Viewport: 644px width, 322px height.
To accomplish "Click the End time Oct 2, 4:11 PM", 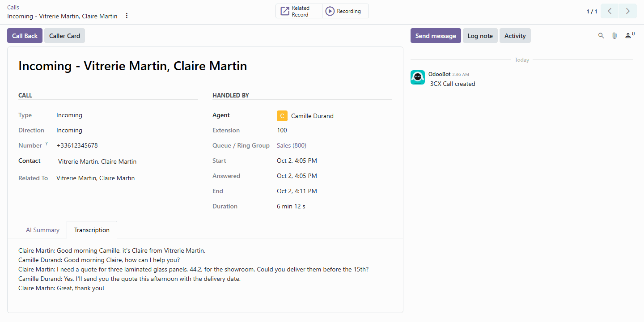I will coord(297,191).
